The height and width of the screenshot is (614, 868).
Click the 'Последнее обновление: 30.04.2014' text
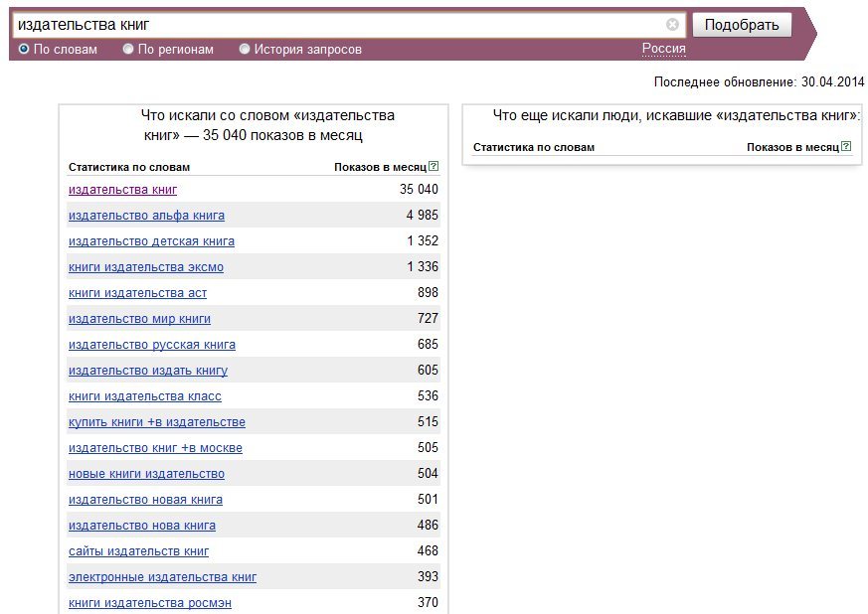pos(759,81)
